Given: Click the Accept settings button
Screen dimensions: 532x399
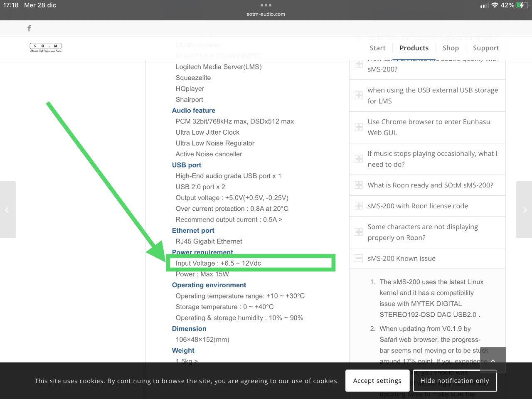Looking at the screenshot, I should [x=377, y=381].
